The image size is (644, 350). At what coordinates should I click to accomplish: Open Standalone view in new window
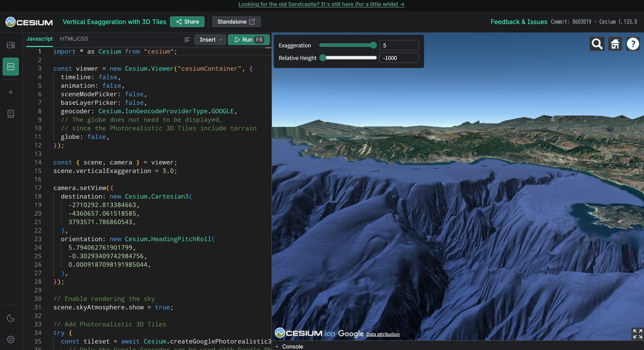(236, 22)
